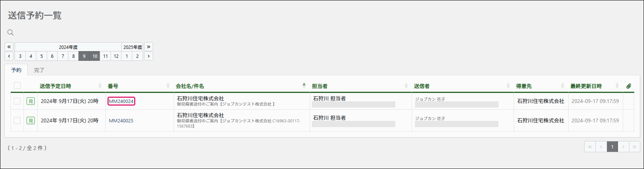The image size is (644, 169).
Task: Open reservation number MM240024 link
Action: click(121, 101)
